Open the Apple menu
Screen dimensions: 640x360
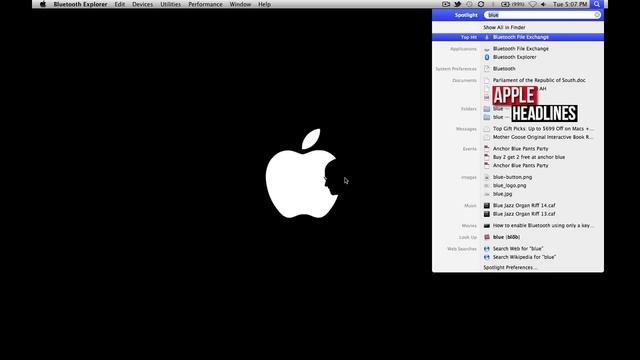click(43, 4)
